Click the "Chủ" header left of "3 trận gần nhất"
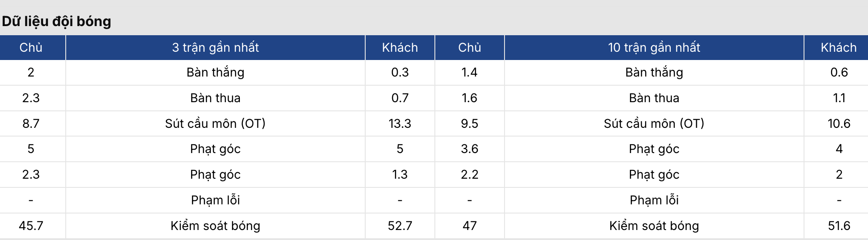Image resolution: width=868 pixels, height=240 pixels. (x=31, y=47)
